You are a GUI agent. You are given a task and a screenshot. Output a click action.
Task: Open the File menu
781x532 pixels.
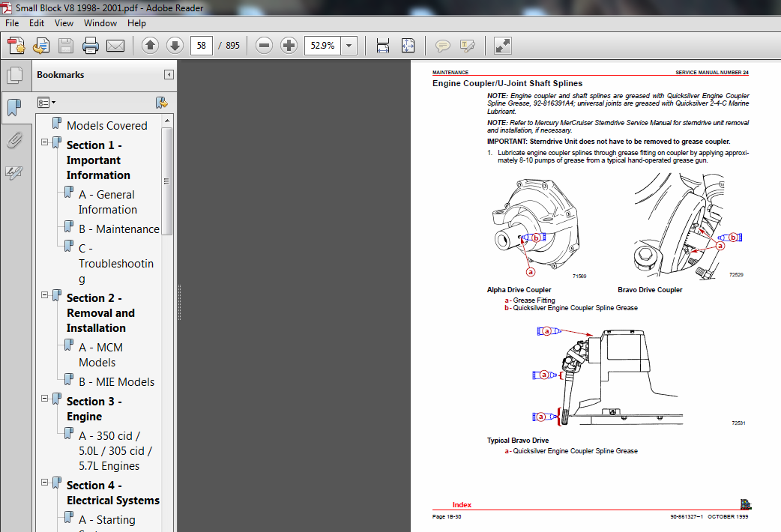[x=12, y=23]
